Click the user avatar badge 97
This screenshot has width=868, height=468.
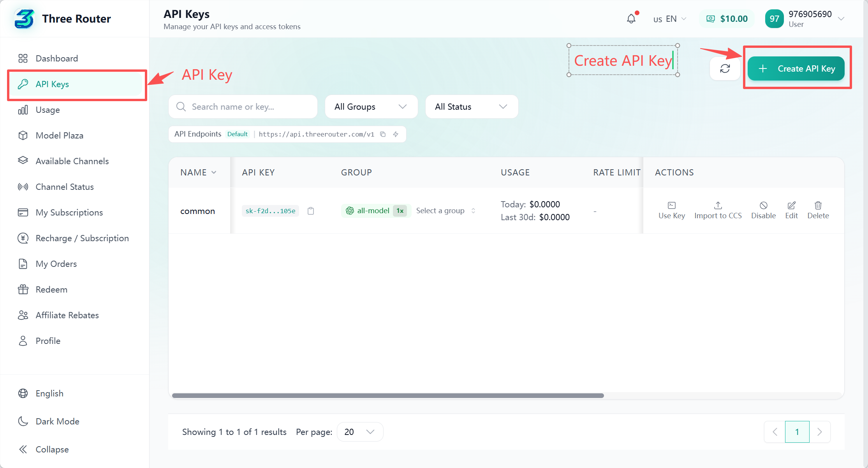pos(775,19)
